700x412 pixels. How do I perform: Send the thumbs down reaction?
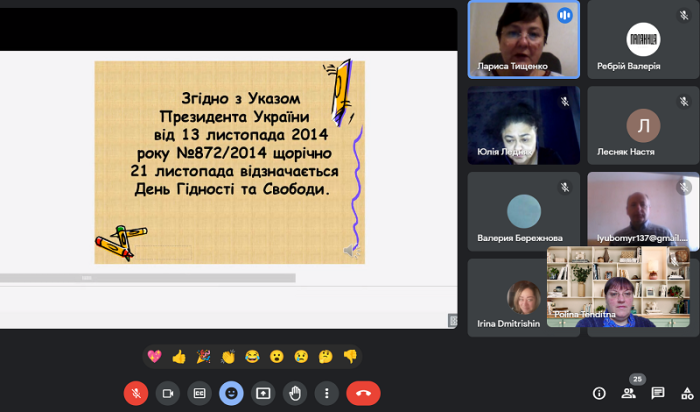350,356
